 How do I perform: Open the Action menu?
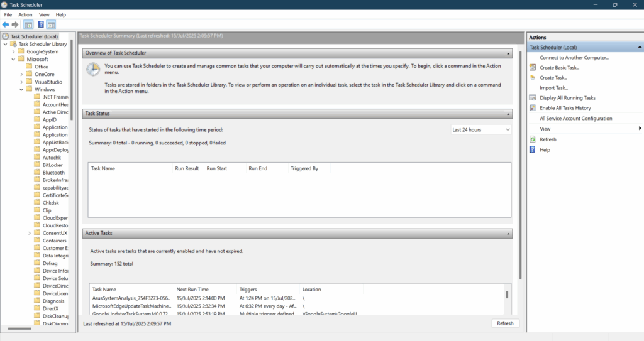(25, 14)
